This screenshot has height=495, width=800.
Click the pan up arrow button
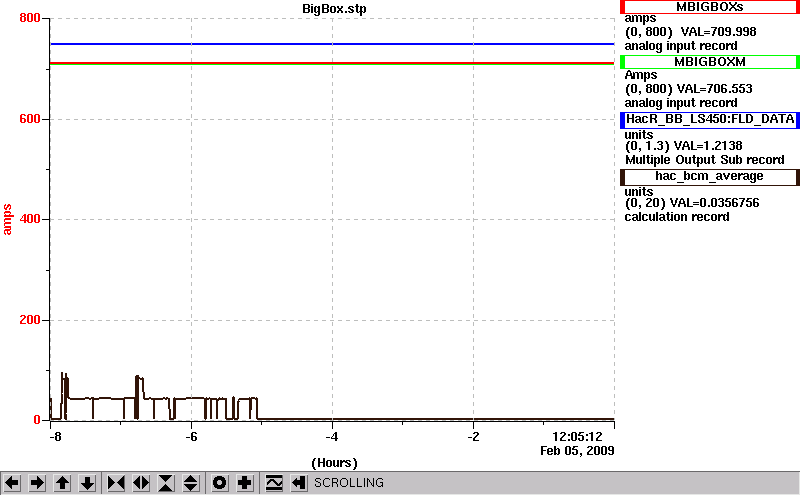[62, 483]
